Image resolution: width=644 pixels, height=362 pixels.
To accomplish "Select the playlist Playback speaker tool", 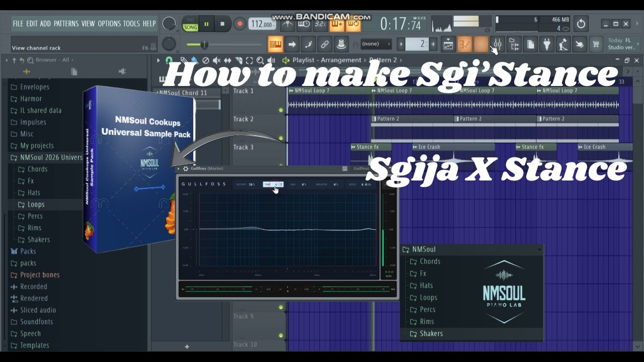I will [271, 60].
